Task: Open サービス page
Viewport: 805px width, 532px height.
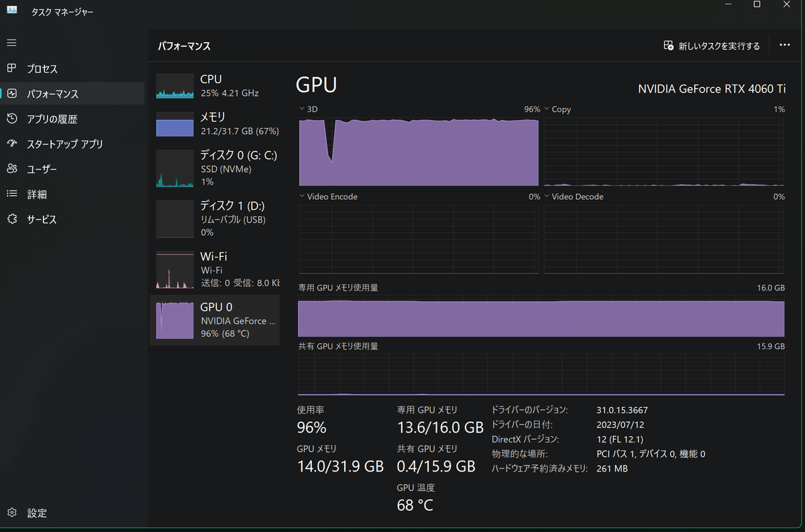Action: [x=72, y=219]
